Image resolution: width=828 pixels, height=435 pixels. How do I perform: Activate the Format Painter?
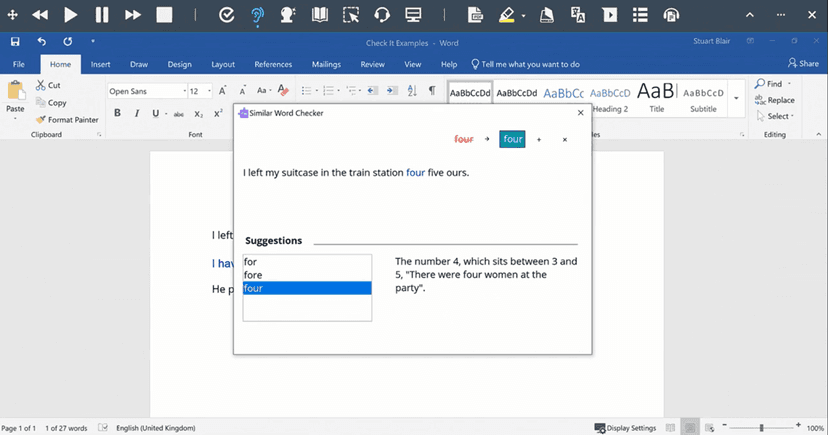(67, 120)
